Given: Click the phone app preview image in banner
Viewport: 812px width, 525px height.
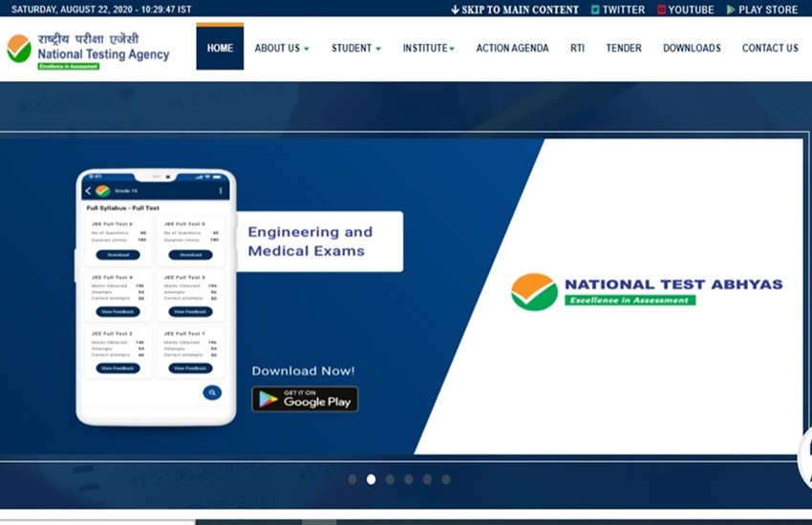Looking at the screenshot, I should [x=156, y=297].
